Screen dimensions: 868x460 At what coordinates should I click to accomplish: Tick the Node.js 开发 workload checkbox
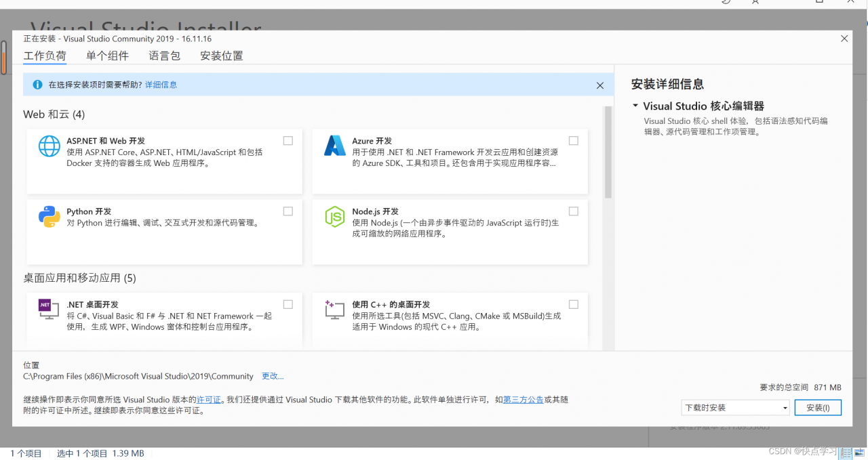tap(574, 211)
